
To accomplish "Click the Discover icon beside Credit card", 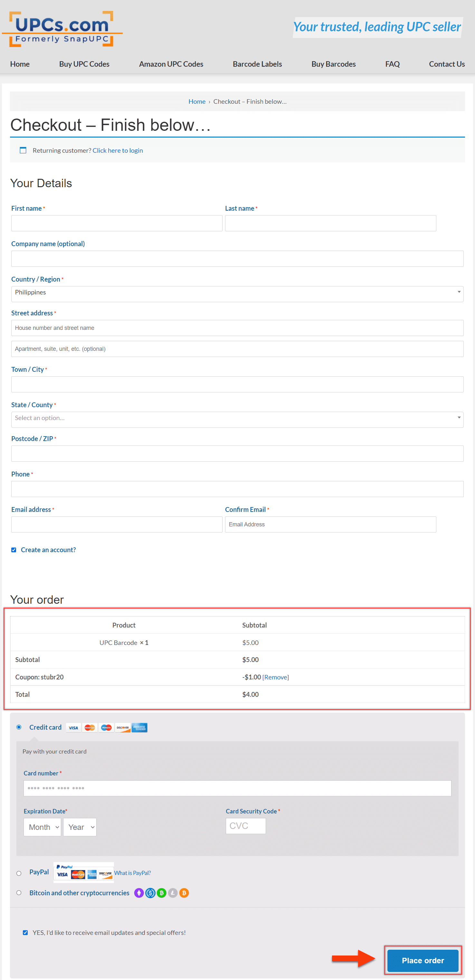I will [123, 728].
